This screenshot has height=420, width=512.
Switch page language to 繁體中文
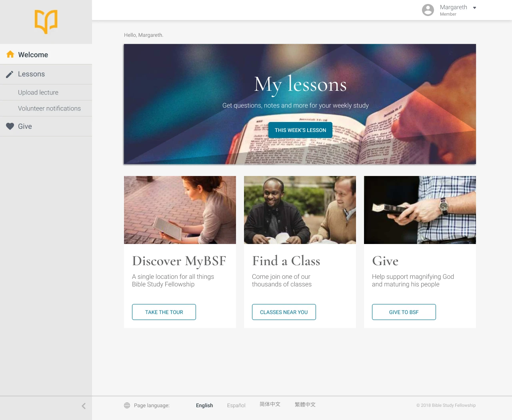(305, 404)
